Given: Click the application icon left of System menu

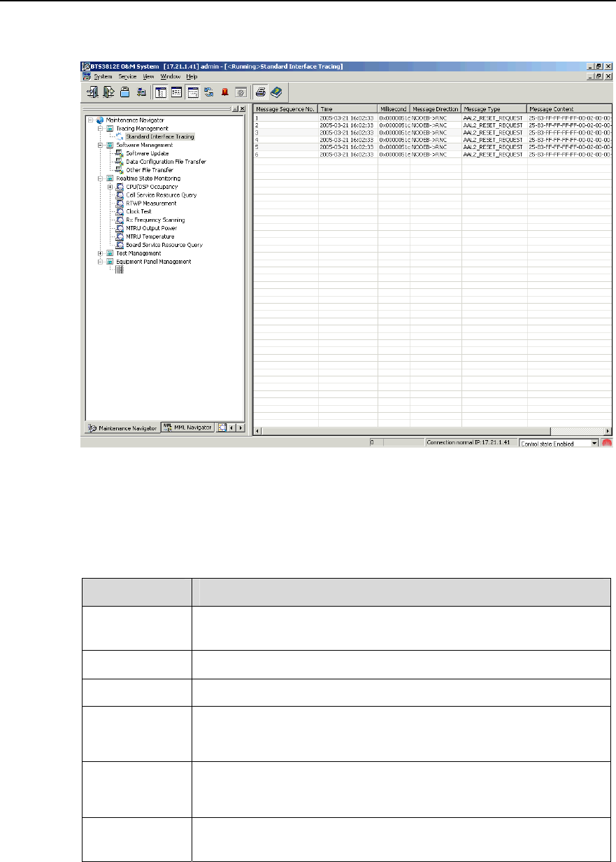Looking at the screenshot, I should [87, 76].
